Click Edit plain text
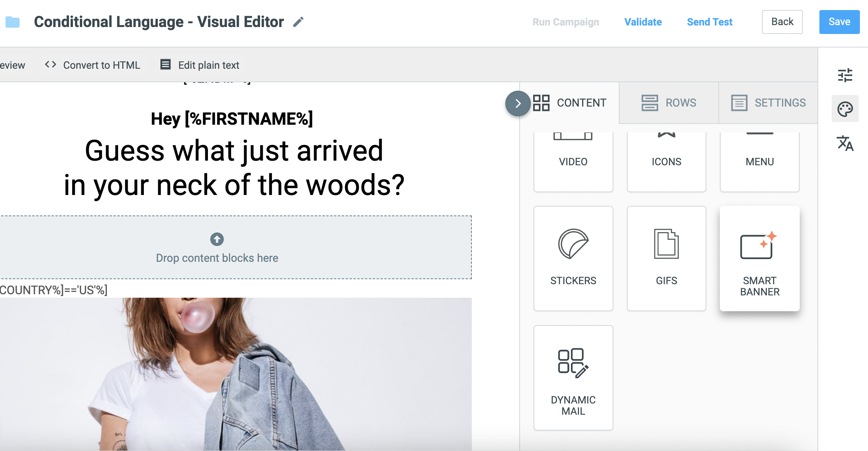The height and width of the screenshot is (451, 868). [200, 65]
